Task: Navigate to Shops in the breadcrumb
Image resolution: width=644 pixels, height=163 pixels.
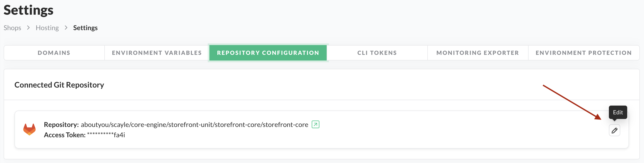Action: point(12,28)
